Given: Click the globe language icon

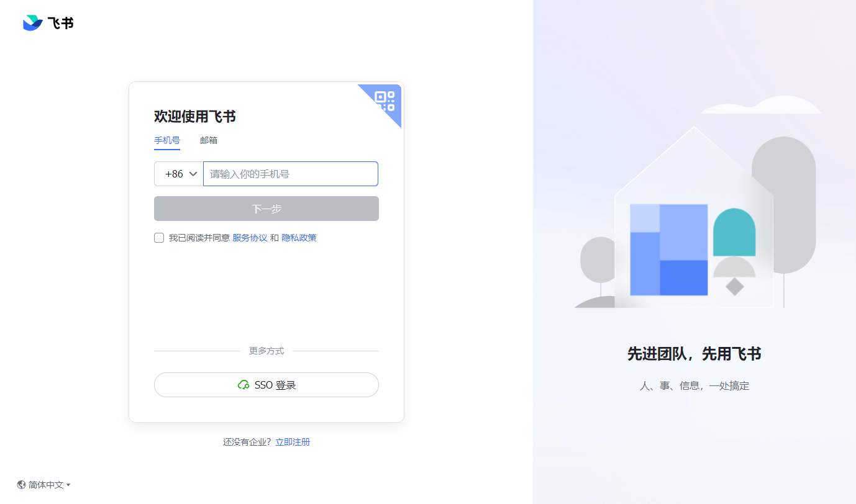Looking at the screenshot, I should [22, 485].
